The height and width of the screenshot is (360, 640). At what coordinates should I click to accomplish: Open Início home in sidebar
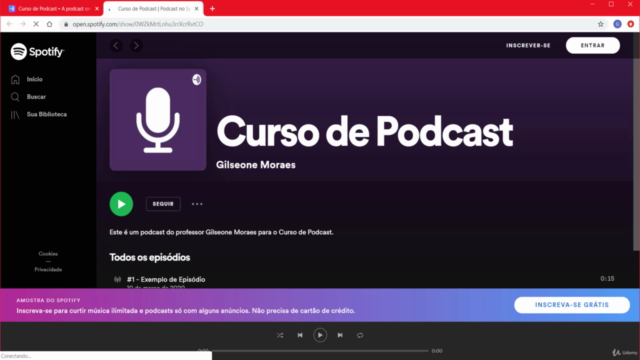pyautogui.click(x=27, y=79)
